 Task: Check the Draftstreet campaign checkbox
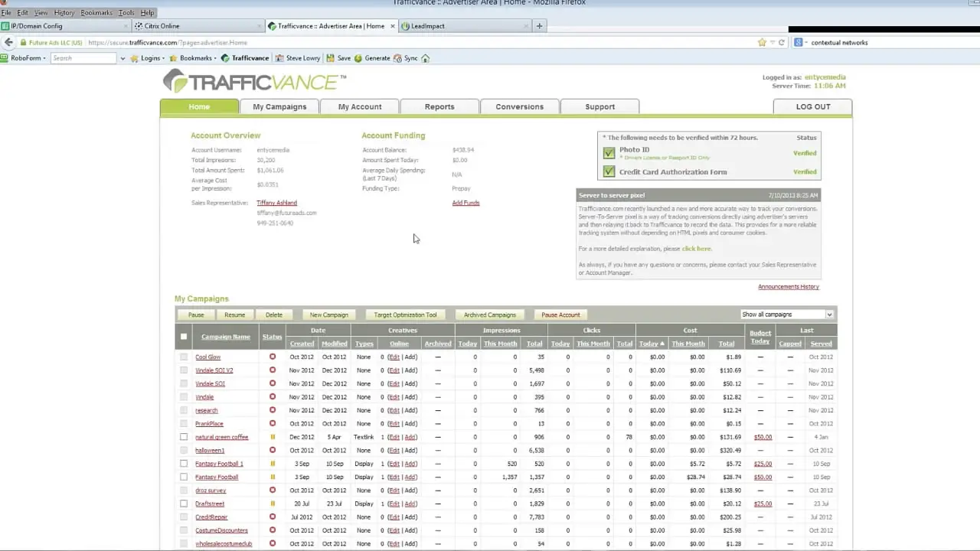(183, 504)
